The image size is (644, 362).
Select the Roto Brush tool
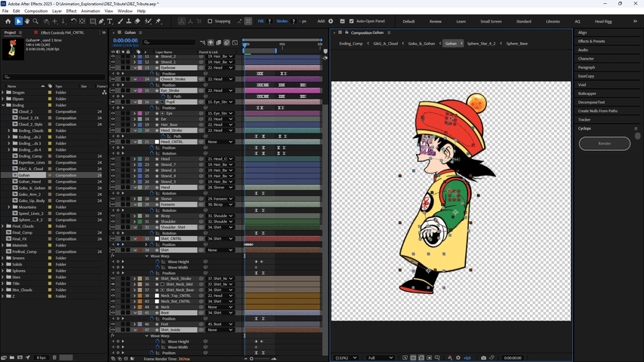click(x=148, y=21)
